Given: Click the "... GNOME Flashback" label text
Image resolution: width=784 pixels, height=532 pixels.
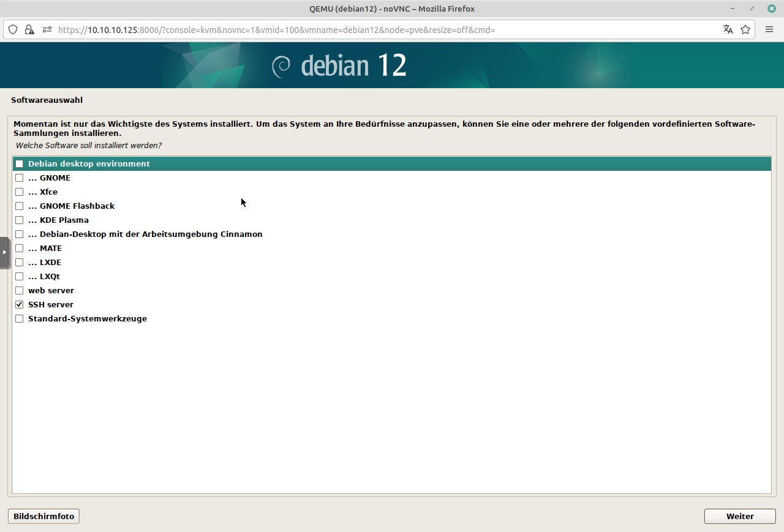Looking at the screenshot, I should coord(71,206).
